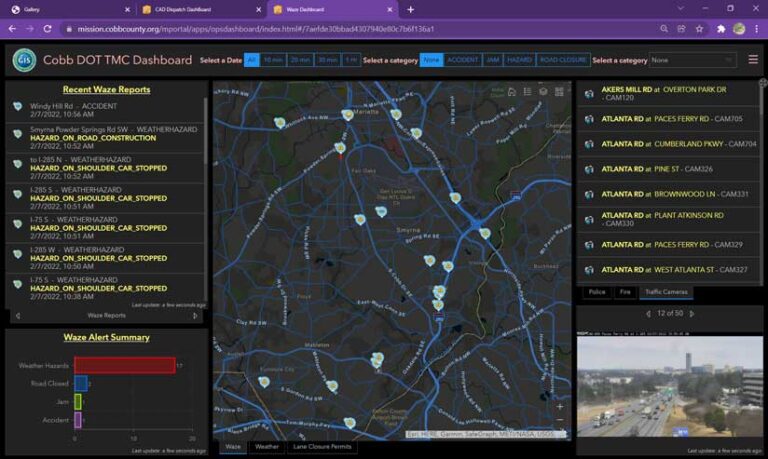Click camera icon for AKERS MILL RD CAM120
768x459 pixels.
589,94
